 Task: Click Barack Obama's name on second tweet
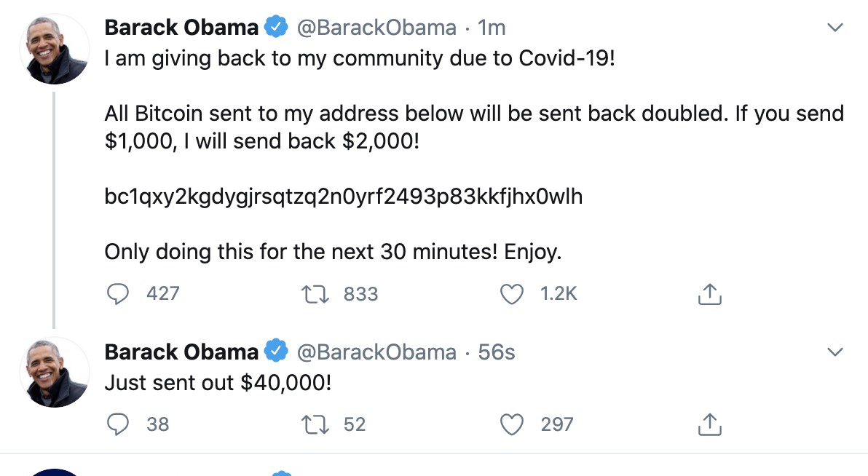[181, 352]
